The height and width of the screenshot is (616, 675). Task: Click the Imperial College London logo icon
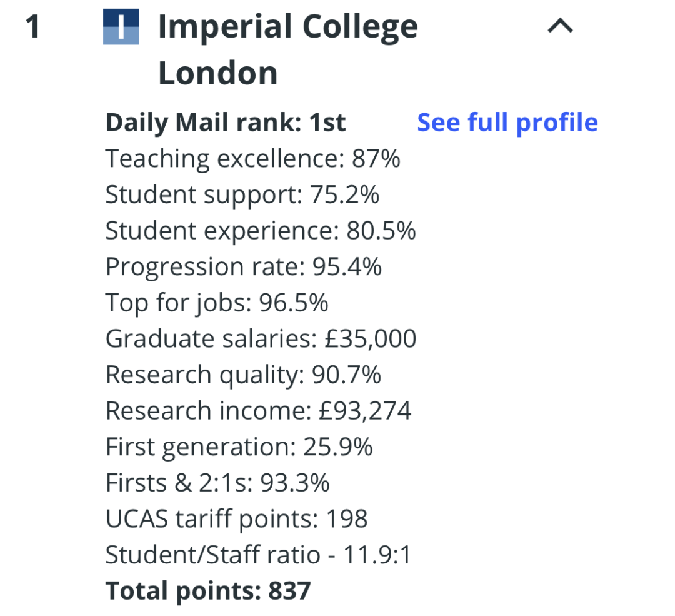pyautogui.click(x=121, y=26)
